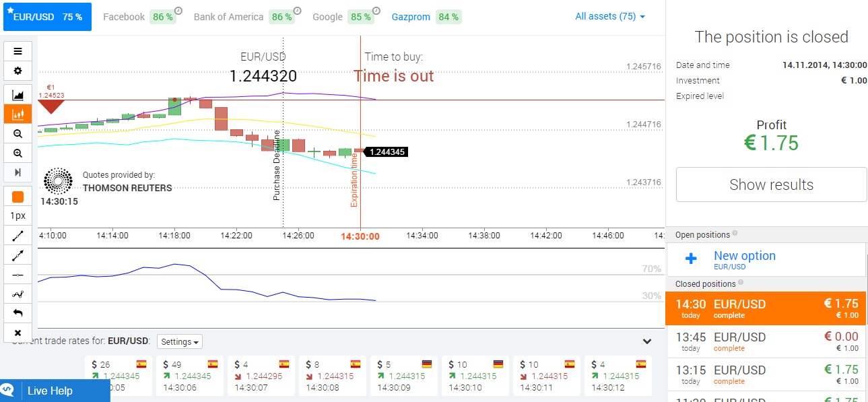The width and height of the screenshot is (868, 402).
Task: Click the blue plus icon for new option
Action: click(691, 259)
